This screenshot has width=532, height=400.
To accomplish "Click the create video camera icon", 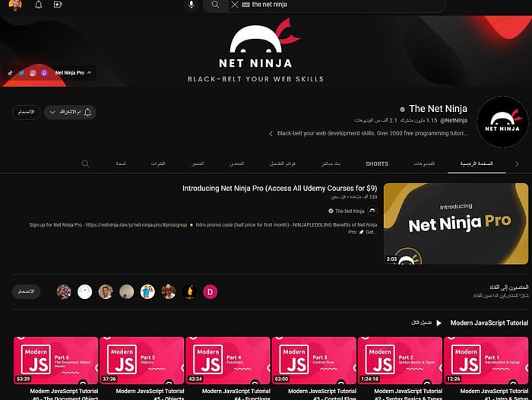I will (58, 5).
